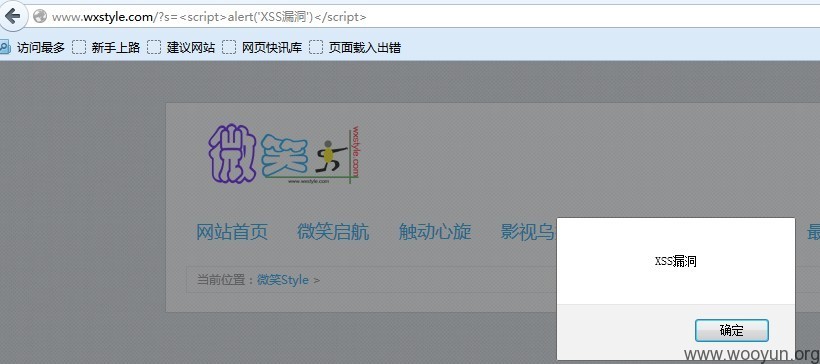The width and height of the screenshot is (820, 364).
Task: Click the browser back arrow button
Action: click(13, 16)
